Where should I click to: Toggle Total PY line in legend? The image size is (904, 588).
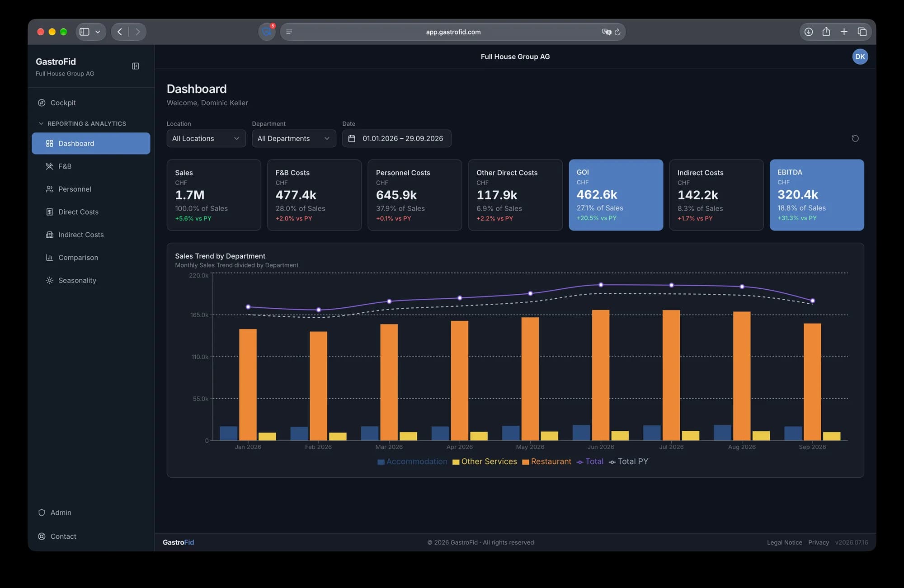click(628, 461)
